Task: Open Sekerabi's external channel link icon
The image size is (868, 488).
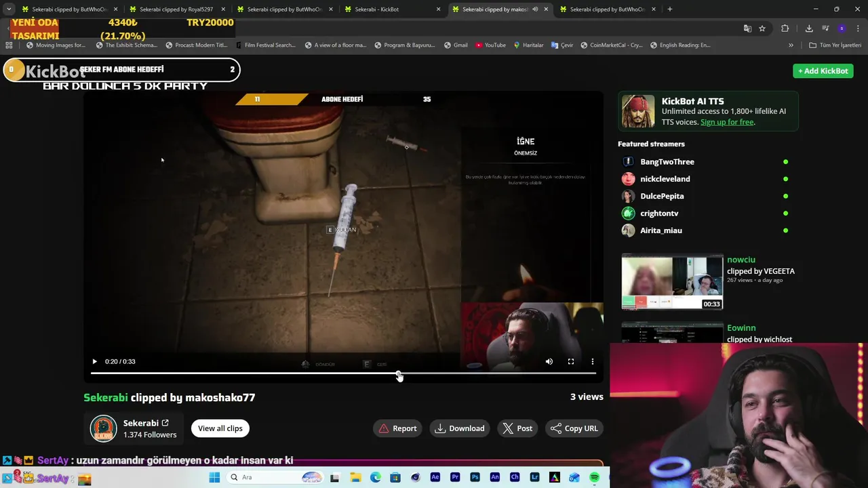Action: point(165,423)
